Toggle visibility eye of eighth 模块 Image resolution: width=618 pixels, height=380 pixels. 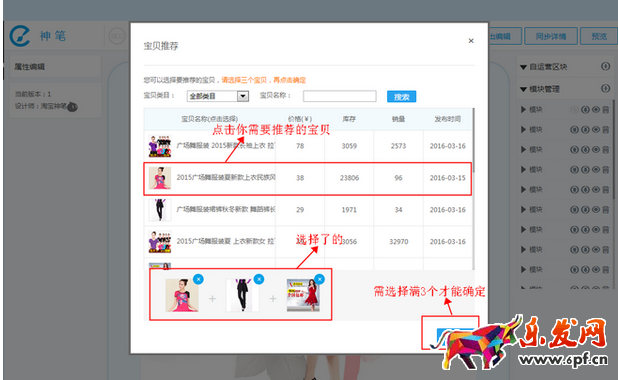pyautogui.click(x=596, y=250)
